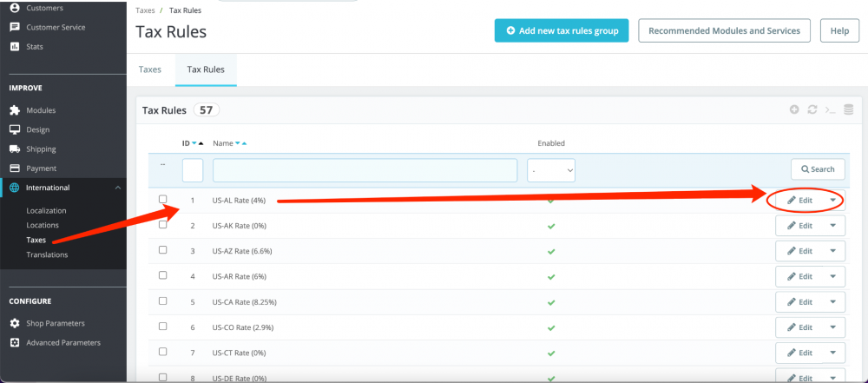This screenshot has width=868, height=383.
Task: Switch to the Taxes tab
Action: pos(149,69)
